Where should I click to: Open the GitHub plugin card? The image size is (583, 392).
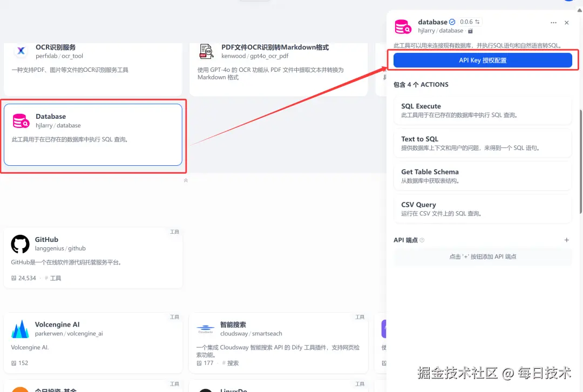[x=93, y=258]
